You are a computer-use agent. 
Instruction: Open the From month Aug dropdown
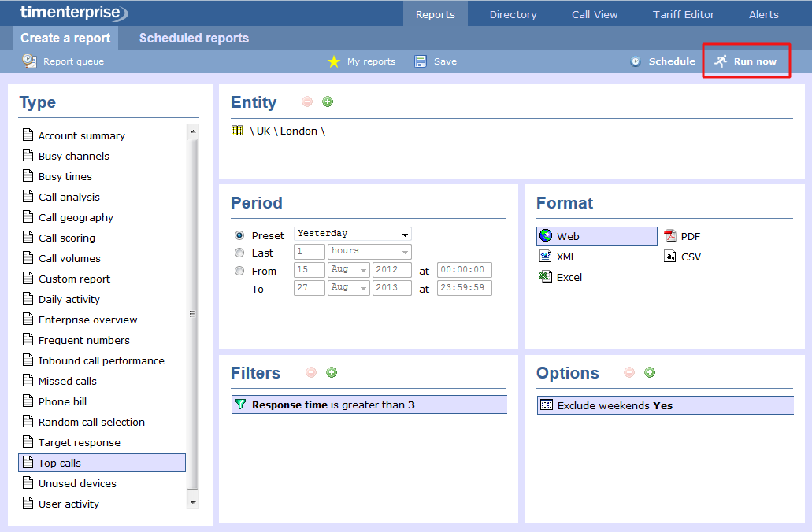click(349, 270)
